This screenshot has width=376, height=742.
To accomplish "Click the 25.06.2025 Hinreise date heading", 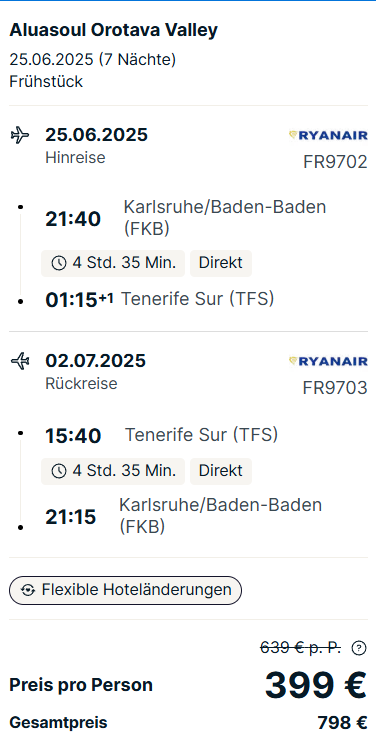I will click(96, 135).
